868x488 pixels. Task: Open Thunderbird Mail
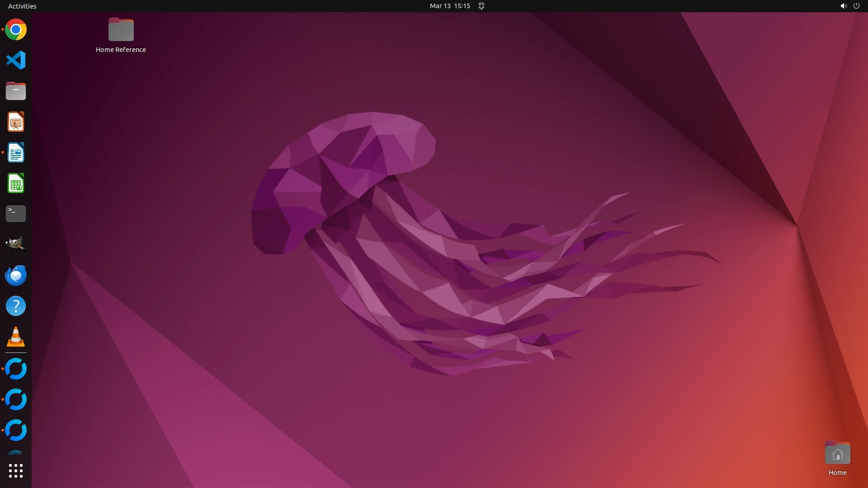(x=16, y=275)
